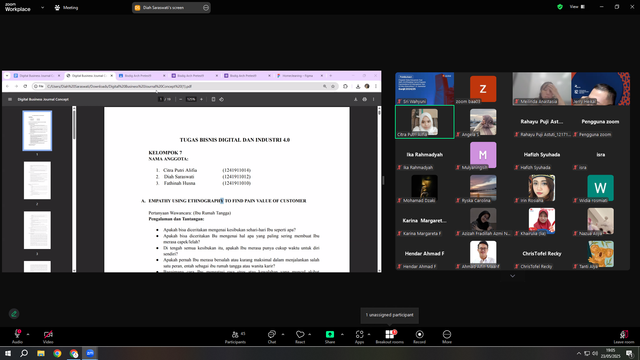Open the Participants panel
Image resolution: width=640 pixels, height=360 pixels.
[236, 337]
